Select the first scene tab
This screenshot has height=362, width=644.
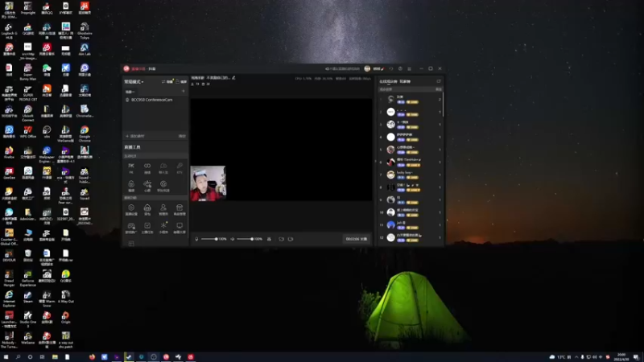click(130, 92)
